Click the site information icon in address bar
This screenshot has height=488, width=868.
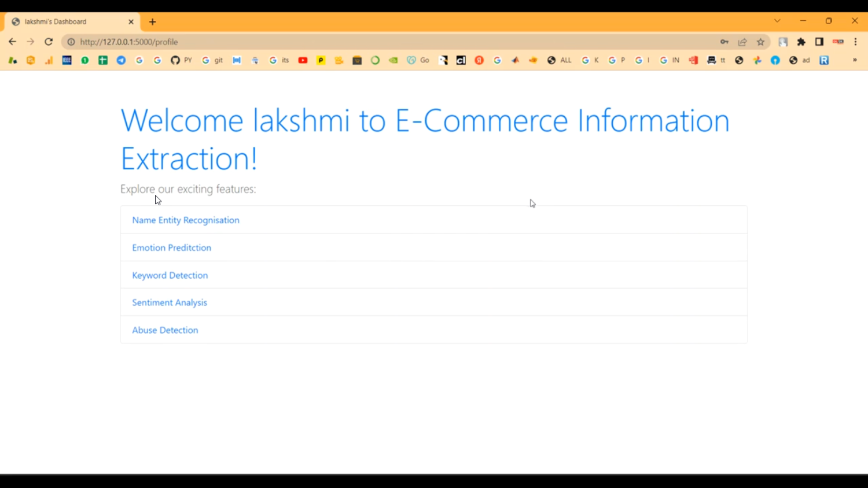71,42
